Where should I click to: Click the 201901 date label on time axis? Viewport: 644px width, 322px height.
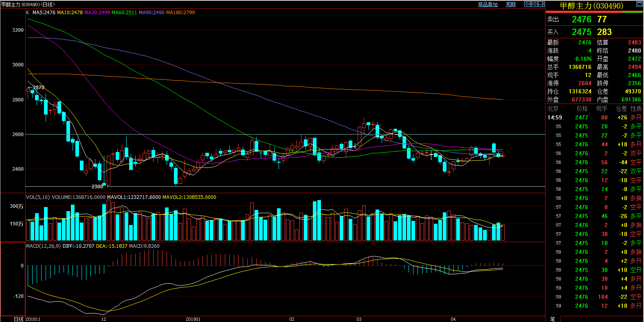point(193,319)
